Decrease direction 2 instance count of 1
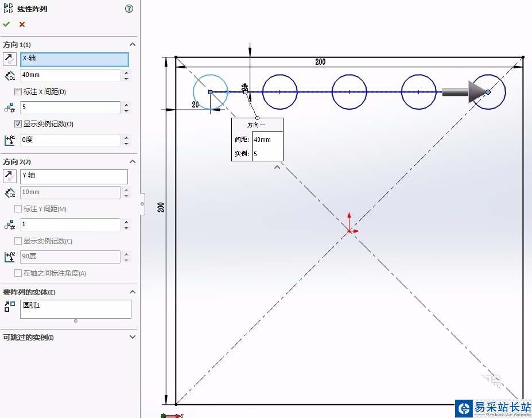532x418 pixels. (126, 228)
